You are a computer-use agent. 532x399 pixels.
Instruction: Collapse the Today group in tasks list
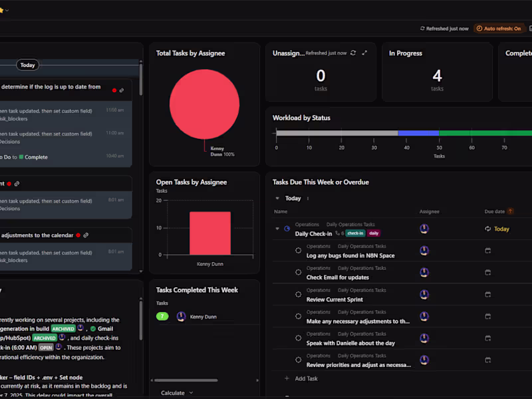point(277,198)
